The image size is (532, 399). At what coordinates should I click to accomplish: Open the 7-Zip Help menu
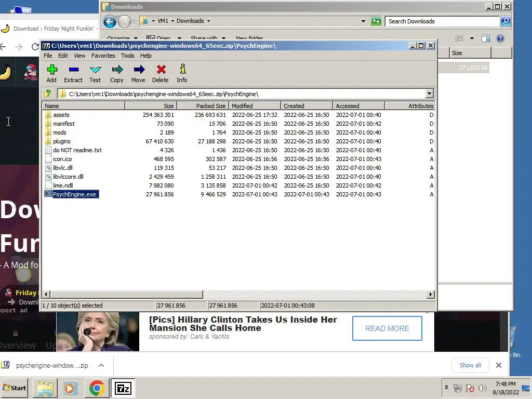click(146, 56)
